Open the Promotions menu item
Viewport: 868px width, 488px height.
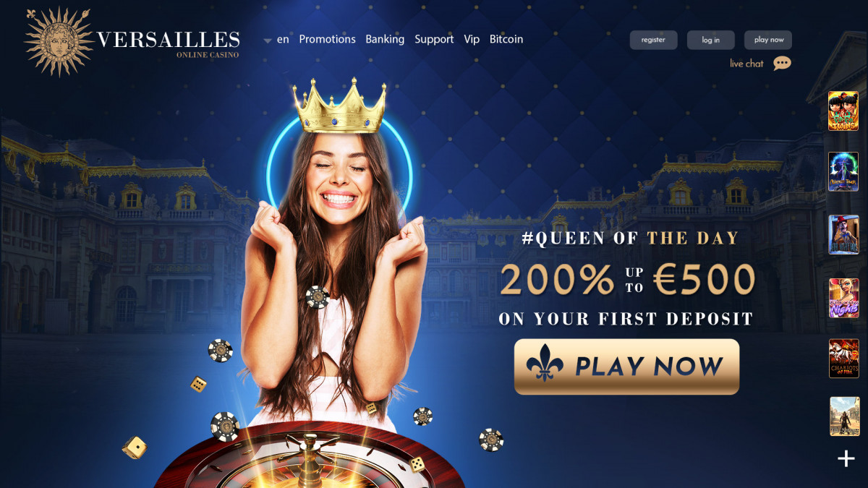[327, 39]
